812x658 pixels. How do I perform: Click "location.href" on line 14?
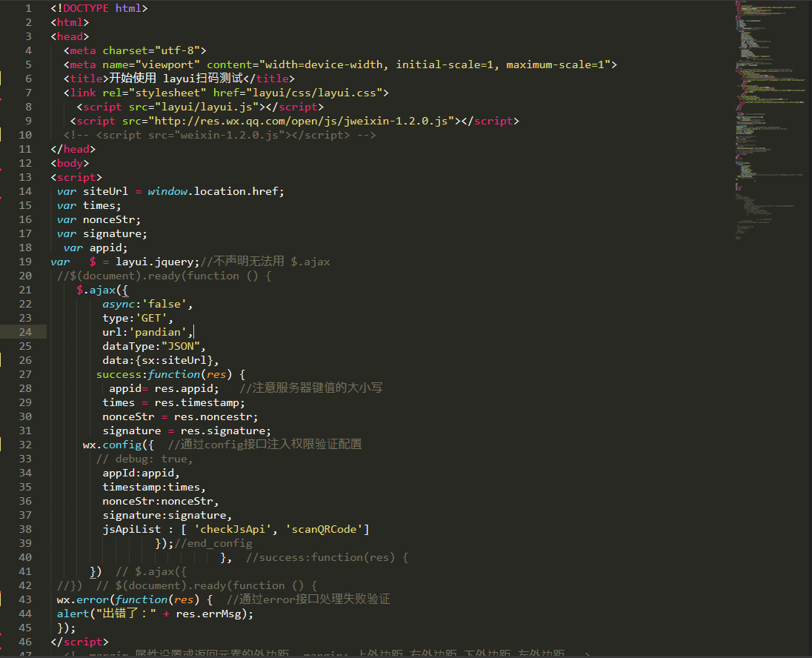[236, 191]
